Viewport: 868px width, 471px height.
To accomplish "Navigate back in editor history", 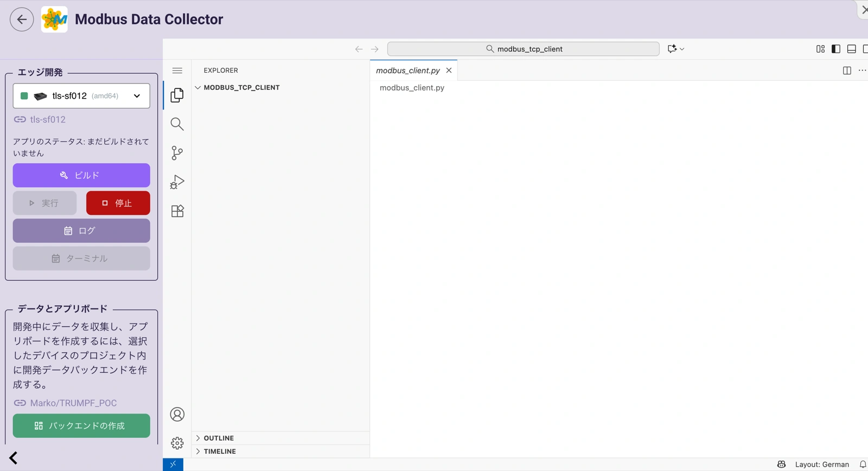I will (x=359, y=49).
